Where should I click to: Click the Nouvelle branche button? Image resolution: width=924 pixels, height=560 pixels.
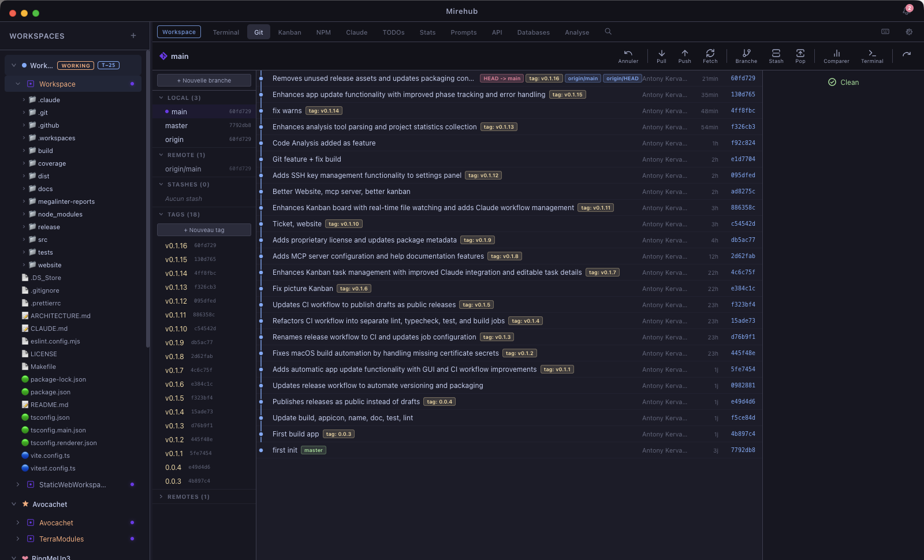pyautogui.click(x=203, y=80)
